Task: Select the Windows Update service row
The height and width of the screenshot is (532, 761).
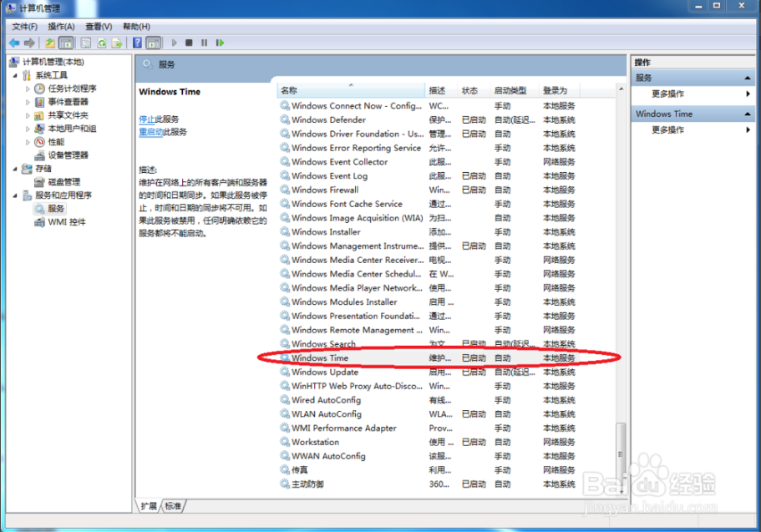Action: point(428,372)
